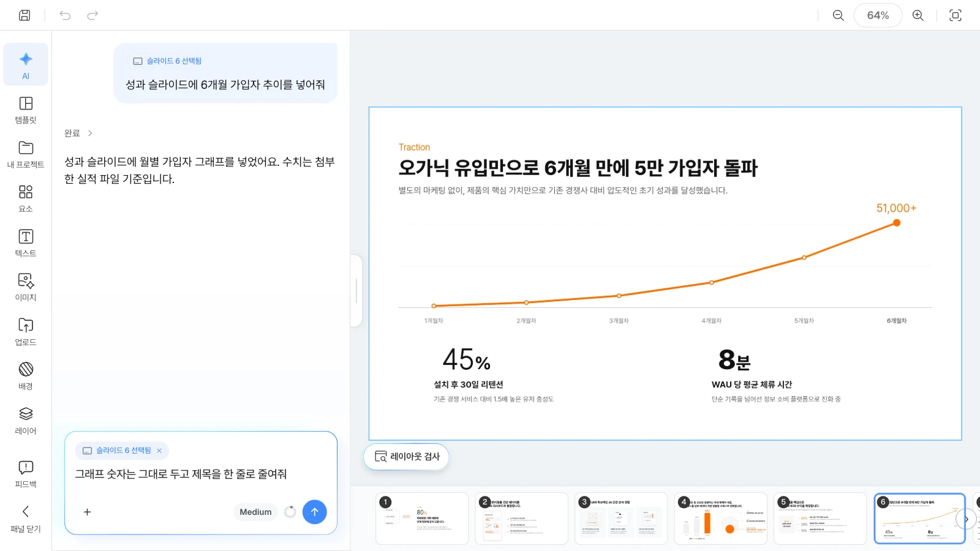The image size is (980, 551).
Task: Select the 51,000+ chart label
Action: [x=896, y=208]
